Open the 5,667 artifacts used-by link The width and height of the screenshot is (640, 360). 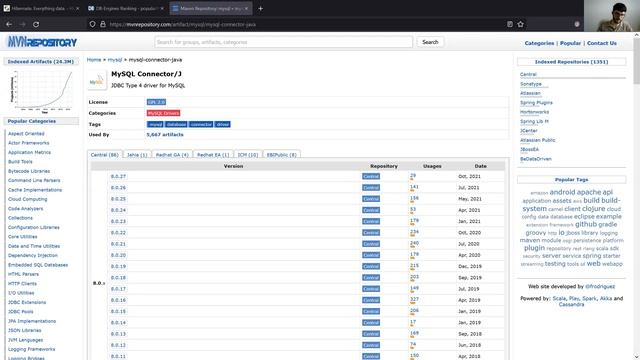pos(165,135)
